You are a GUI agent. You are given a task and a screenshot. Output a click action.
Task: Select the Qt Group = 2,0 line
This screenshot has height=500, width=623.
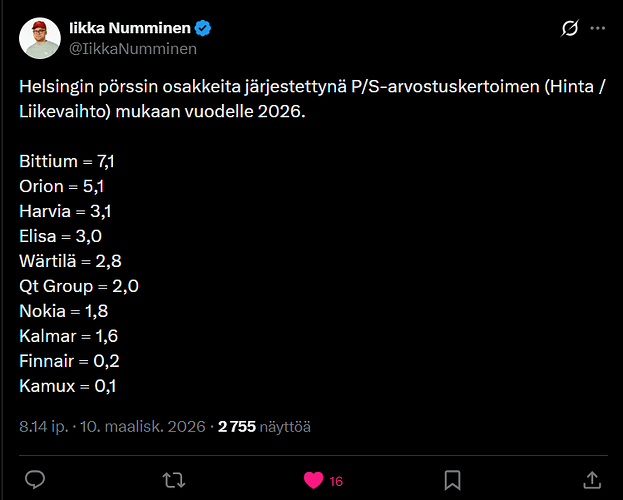79,286
